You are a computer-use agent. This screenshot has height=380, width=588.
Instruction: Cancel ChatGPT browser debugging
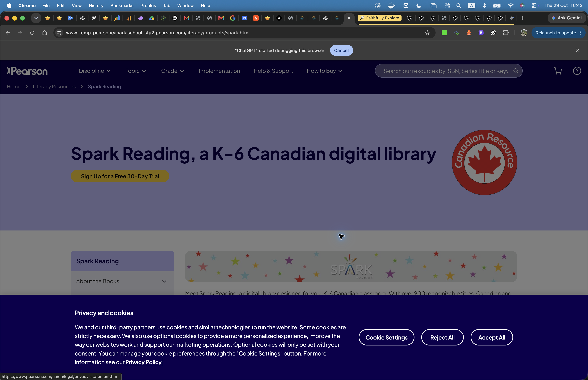tap(341, 50)
